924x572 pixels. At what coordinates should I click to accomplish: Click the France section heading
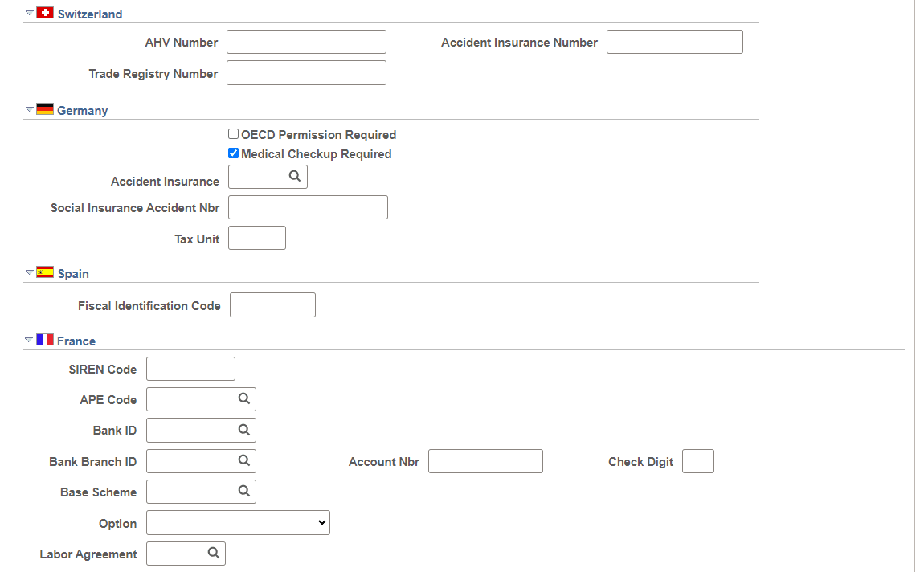click(x=78, y=340)
